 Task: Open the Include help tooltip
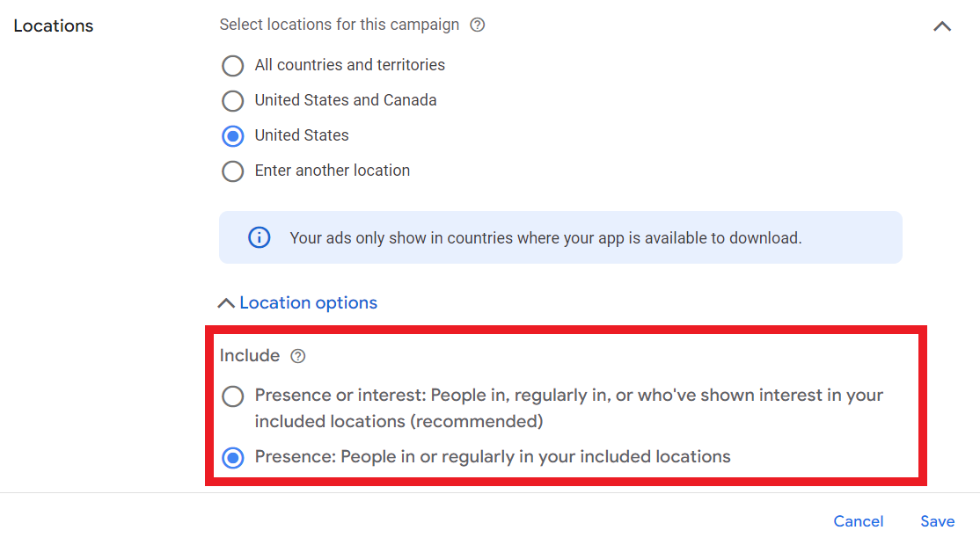pyautogui.click(x=298, y=356)
